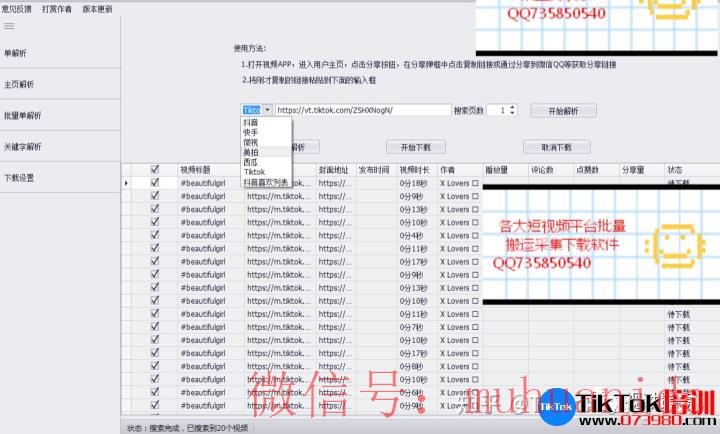Click the 分享量 column header
This screenshot has width=720, height=434.
point(642,170)
